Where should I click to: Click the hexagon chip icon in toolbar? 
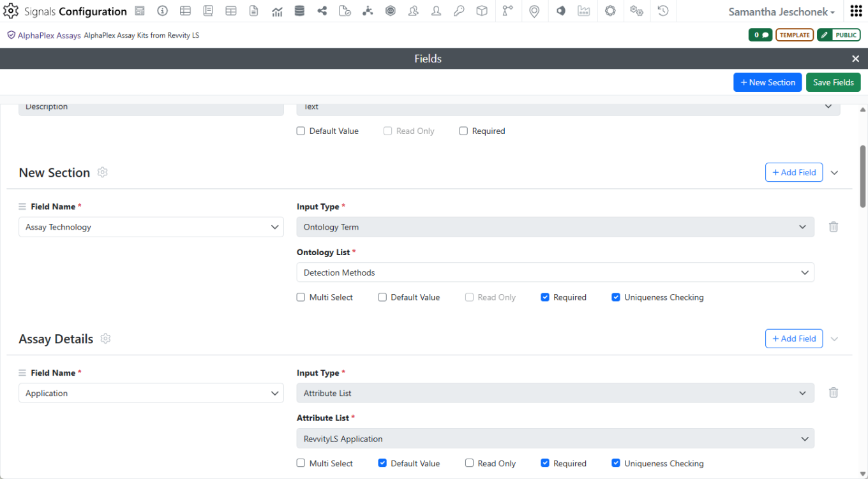click(391, 11)
